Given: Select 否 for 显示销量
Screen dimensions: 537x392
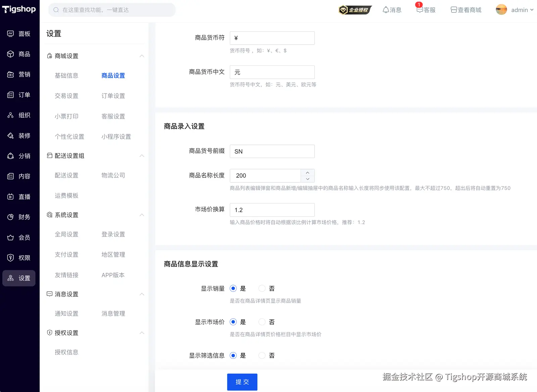Looking at the screenshot, I should pos(262,288).
